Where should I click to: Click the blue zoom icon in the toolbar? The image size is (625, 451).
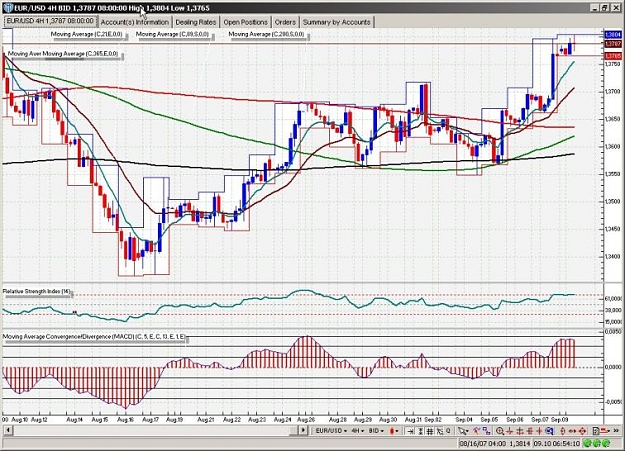tap(549, 431)
